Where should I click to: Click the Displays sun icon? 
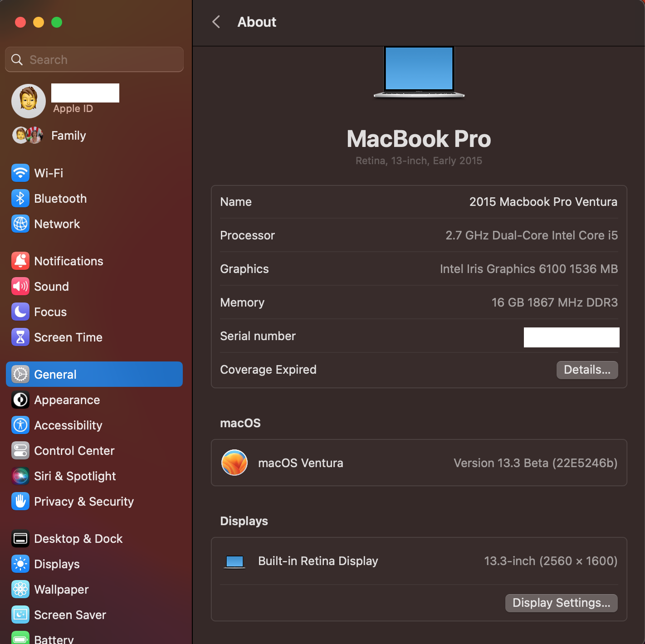tap(20, 564)
